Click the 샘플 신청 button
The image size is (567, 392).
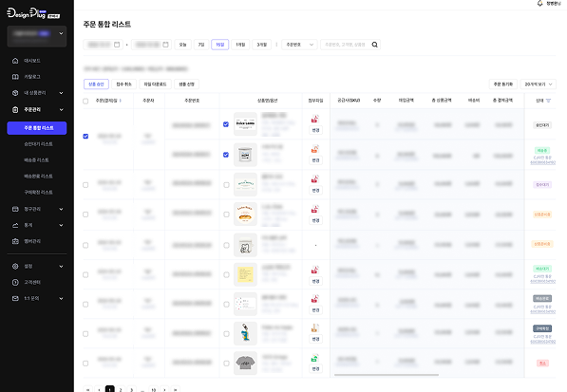pyautogui.click(x=186, y=84)
